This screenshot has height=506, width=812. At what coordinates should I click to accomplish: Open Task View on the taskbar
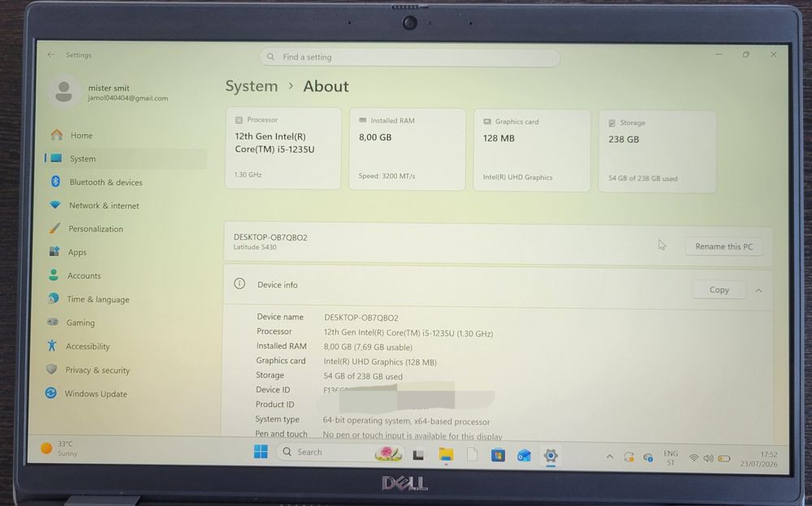click(418, 455)
